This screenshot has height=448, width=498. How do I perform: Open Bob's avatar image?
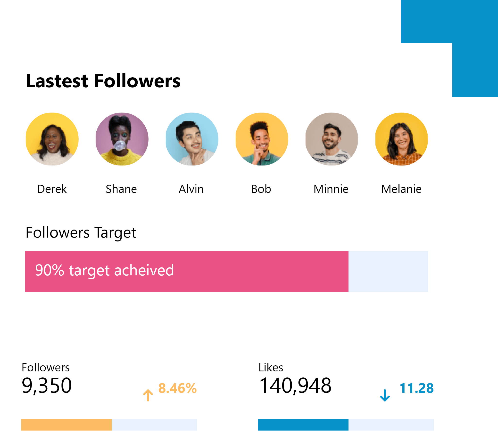262,139
